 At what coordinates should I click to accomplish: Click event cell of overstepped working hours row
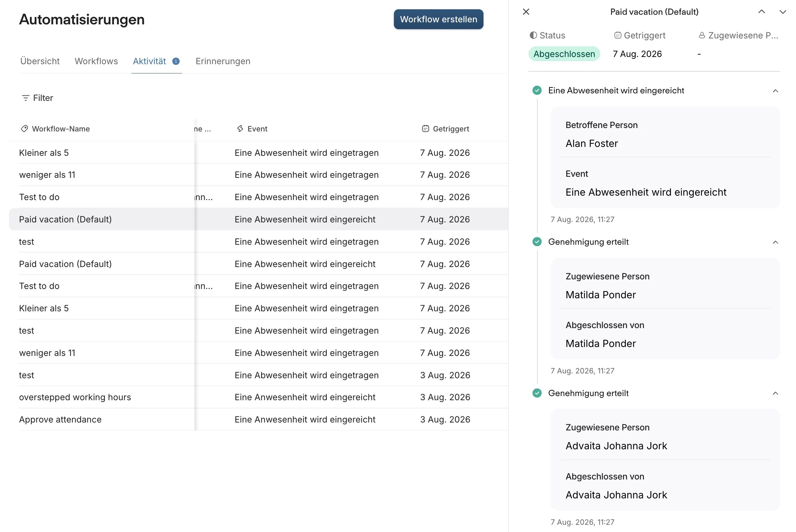305,397
